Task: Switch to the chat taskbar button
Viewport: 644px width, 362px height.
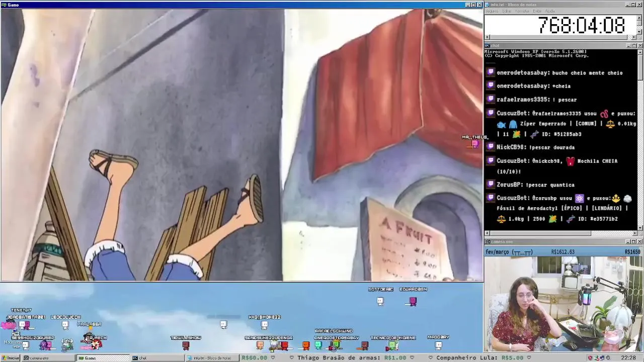Action: pyautogui.click(x=157, y=358)
